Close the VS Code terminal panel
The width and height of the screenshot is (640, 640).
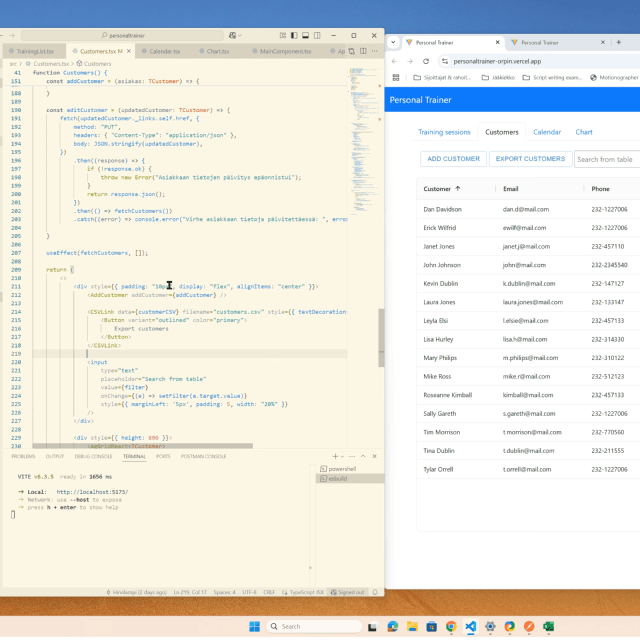tap(377, 456)
